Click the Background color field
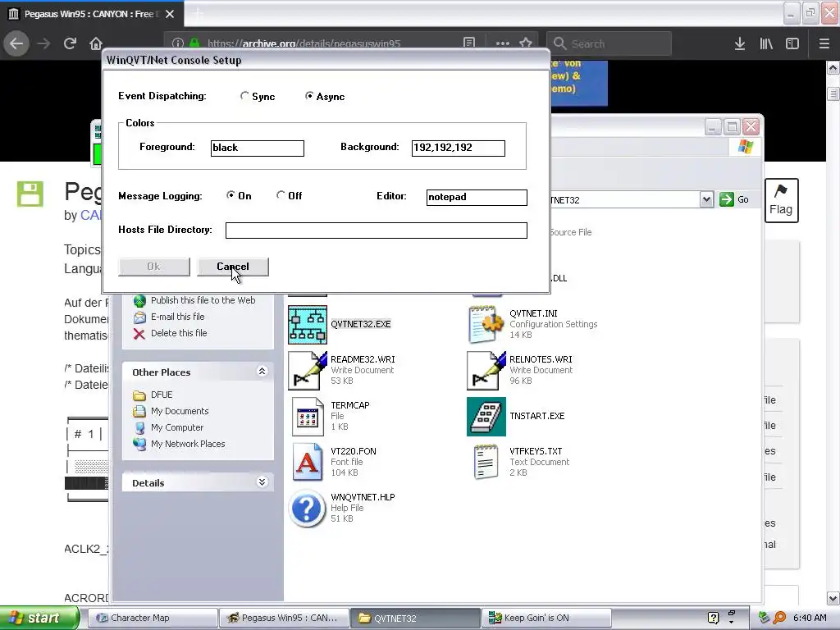Screen dimensions: 840x630 458,148
